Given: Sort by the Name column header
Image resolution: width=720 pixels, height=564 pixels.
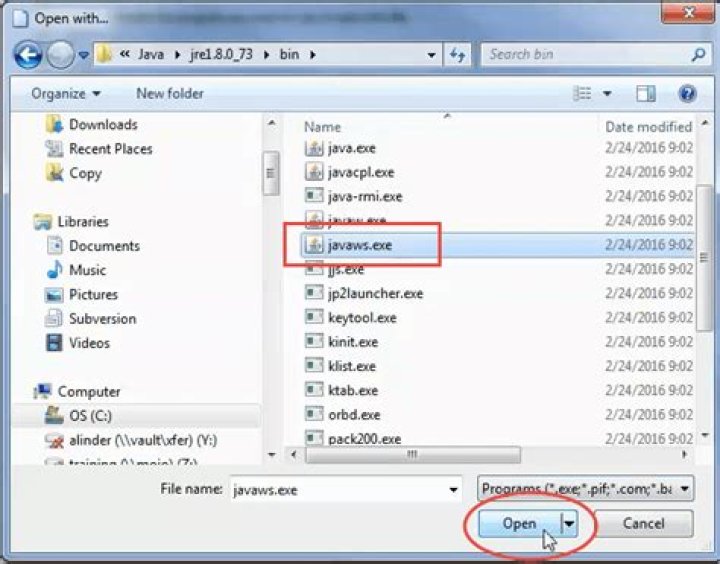Looking at the screenshot, I should 323,127.
